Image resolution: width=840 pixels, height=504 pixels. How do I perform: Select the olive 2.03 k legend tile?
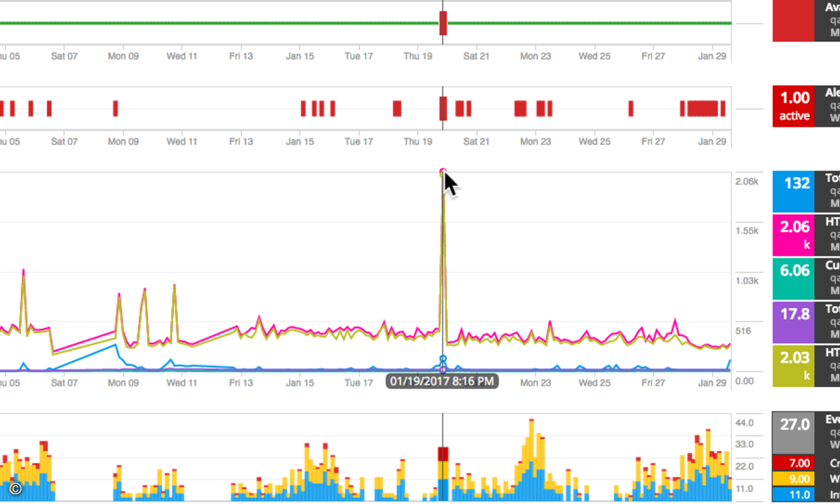click(x=793, y=365)
